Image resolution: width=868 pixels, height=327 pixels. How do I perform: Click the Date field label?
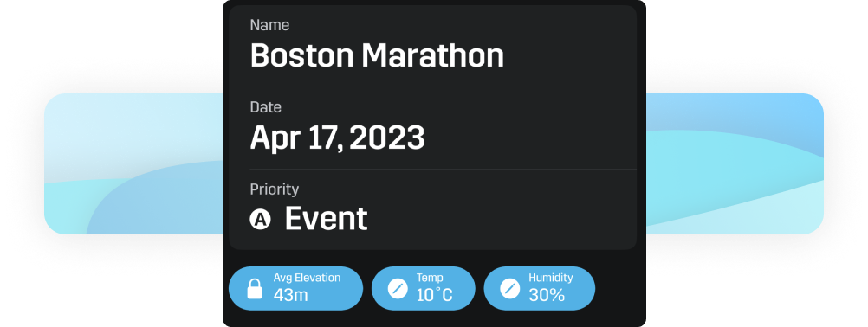coord(266,107)
